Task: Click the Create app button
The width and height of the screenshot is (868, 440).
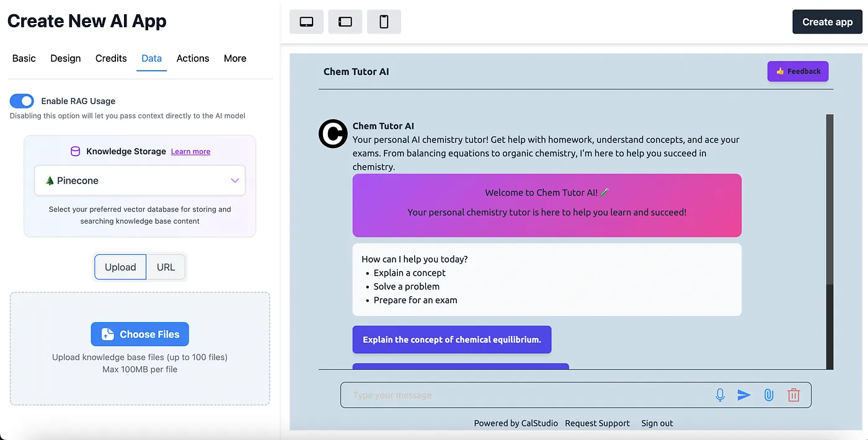Action: tap(827, 21)
